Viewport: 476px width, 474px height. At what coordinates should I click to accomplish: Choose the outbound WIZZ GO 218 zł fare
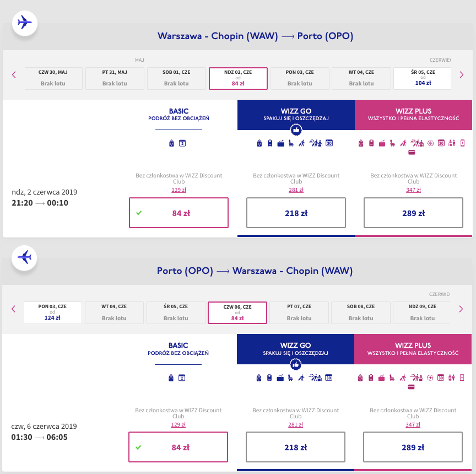[296, 213]
